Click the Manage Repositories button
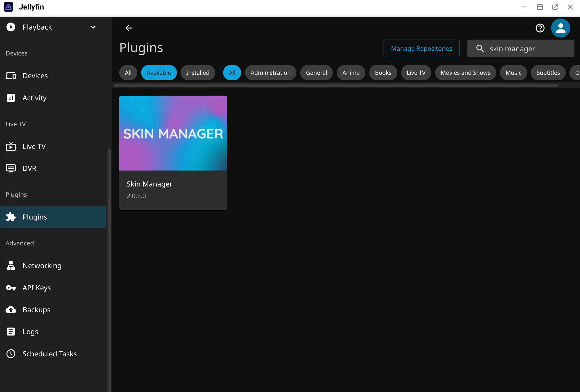The width and height of the screenshot is (580, 392). click(422, 49)
